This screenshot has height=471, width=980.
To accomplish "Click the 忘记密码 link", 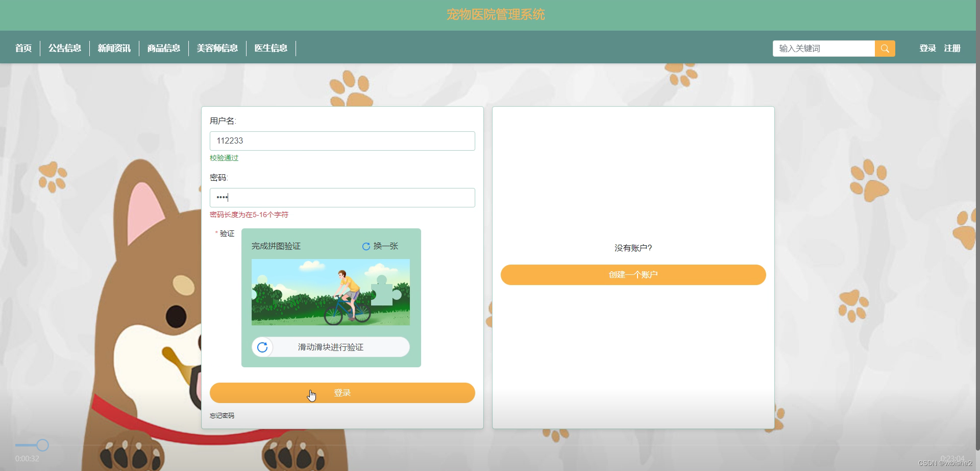I will 222,416.
